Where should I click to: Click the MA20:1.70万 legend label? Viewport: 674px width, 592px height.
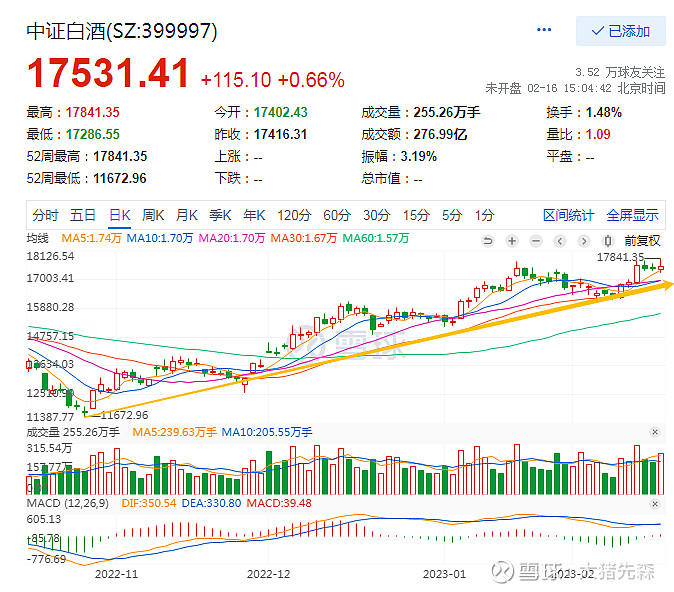click(x=231, y=238)
